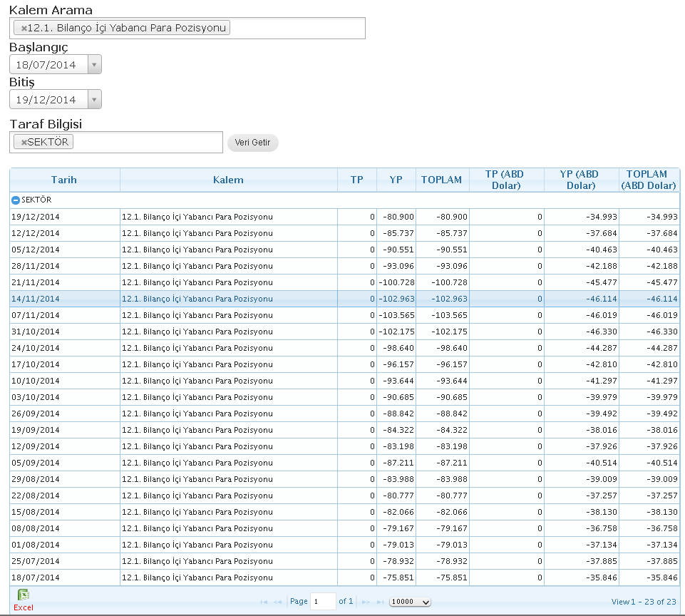Sort by the YP column header

click(396, 180)
